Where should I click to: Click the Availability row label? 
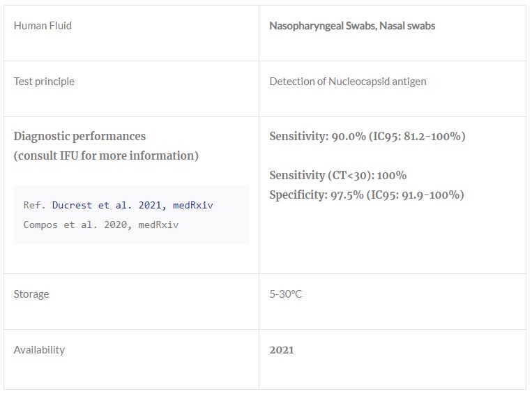tap(39, 350)
